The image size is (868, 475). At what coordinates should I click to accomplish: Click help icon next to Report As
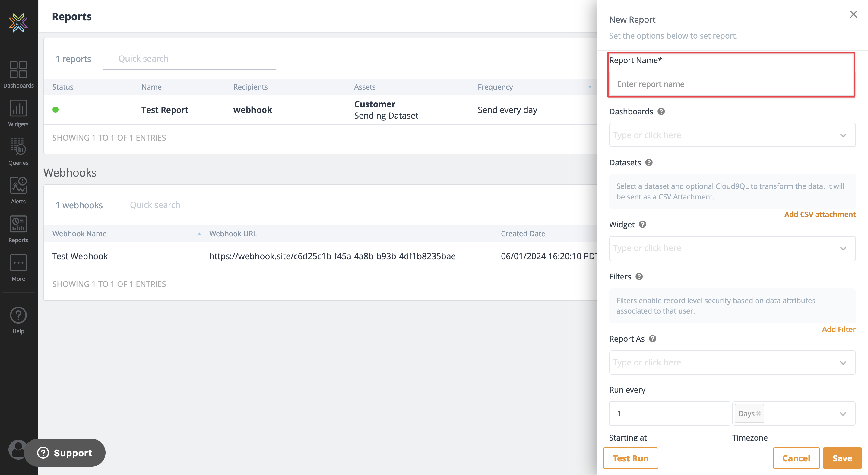(653, 339)
